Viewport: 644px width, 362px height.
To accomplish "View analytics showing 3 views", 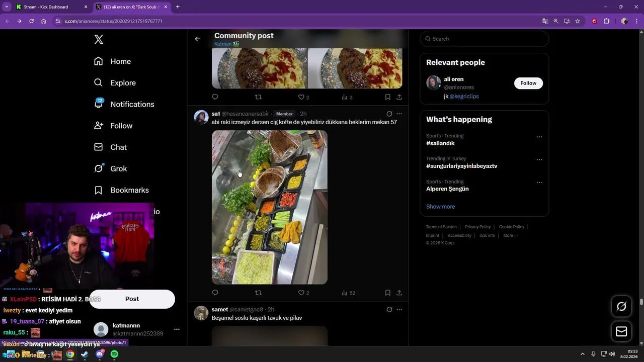I will pyautogui.click(x=347, y=97).
